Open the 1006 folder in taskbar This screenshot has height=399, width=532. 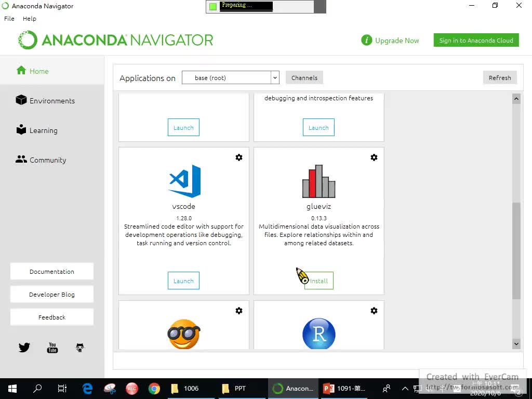190,389
